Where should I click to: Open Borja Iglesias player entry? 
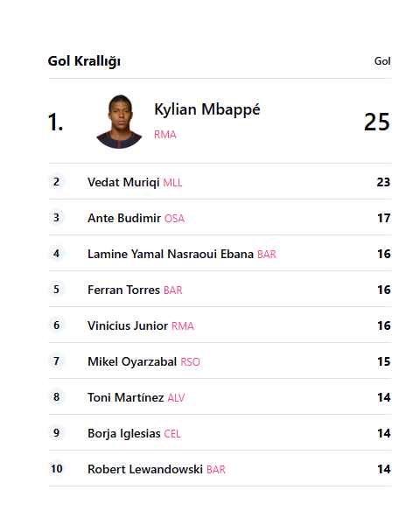coord(124,433)
